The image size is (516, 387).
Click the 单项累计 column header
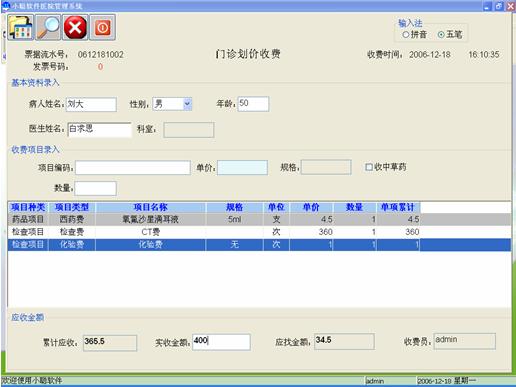(398, 207)
